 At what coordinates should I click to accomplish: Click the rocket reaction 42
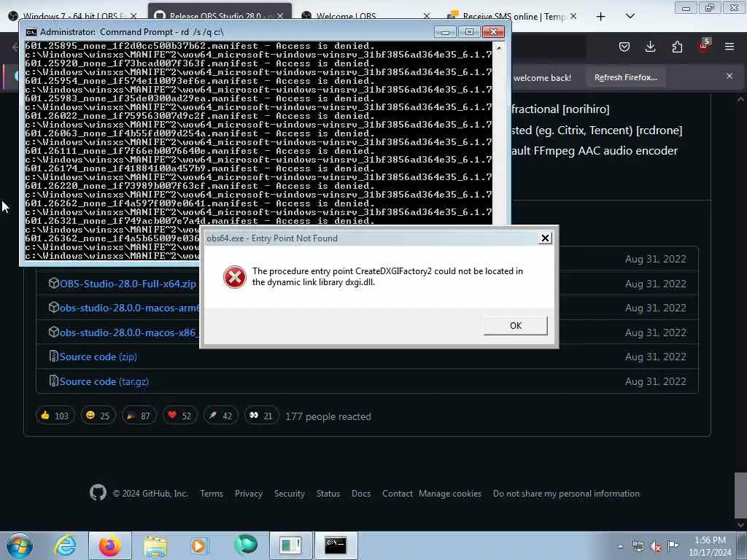(x=220, y=416)
